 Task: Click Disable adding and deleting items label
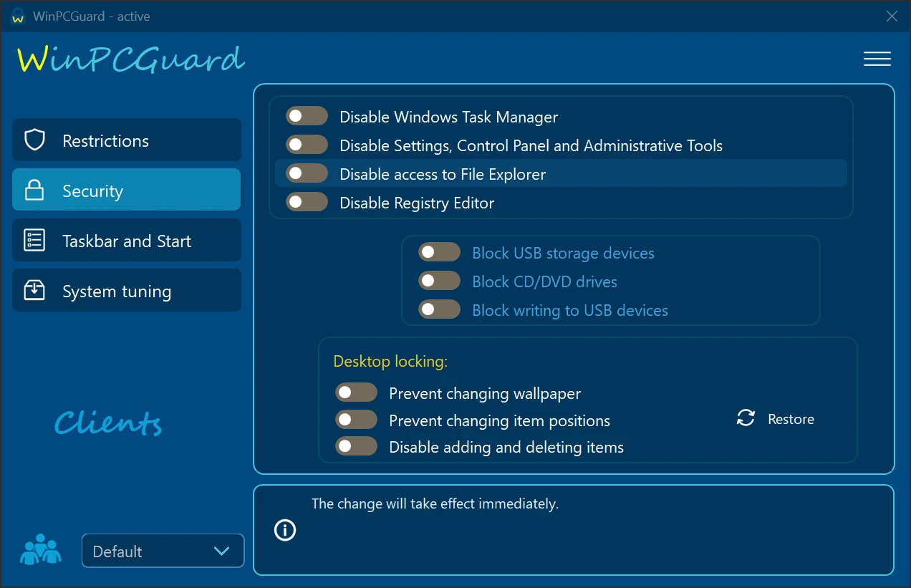tap(506, 447)
